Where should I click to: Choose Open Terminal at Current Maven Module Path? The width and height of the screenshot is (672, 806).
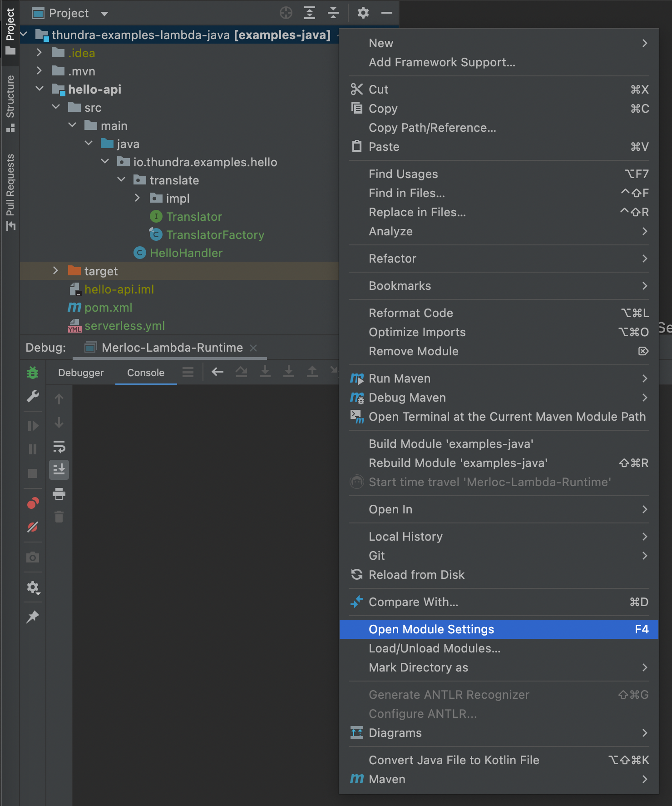tap(499, 417)
